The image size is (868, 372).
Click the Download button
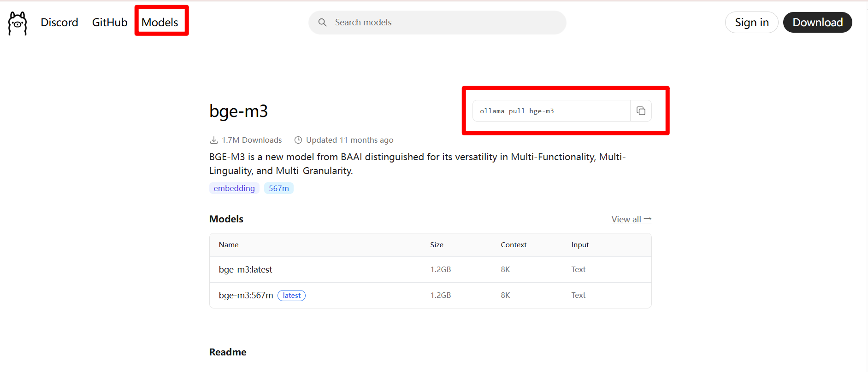click(x=817, y=23)
